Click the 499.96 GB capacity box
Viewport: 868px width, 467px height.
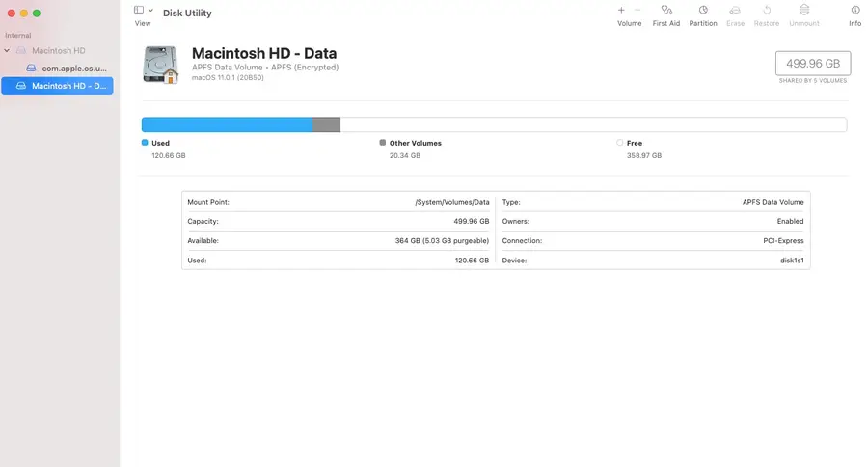tap(812, 64)
